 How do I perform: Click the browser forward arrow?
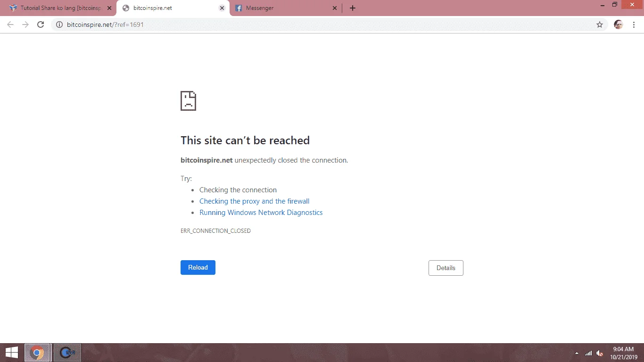point(25,25)
